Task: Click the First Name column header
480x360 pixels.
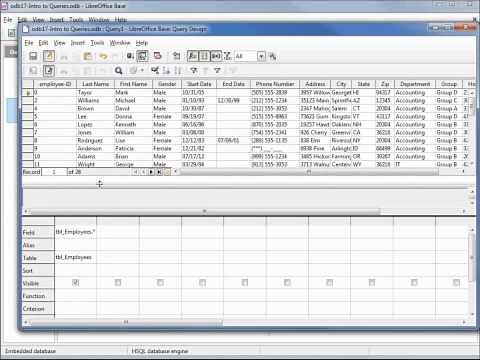Action: click(133, 84)
